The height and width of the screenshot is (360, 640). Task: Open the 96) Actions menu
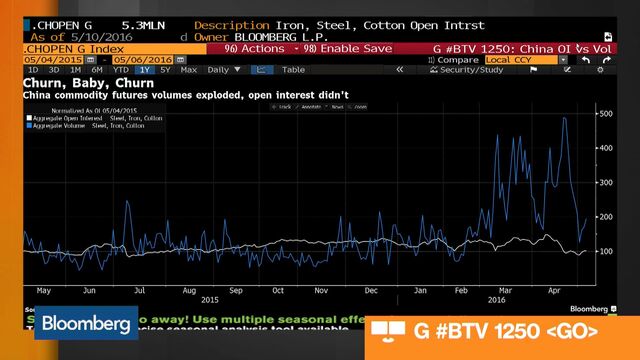point(254,49)
